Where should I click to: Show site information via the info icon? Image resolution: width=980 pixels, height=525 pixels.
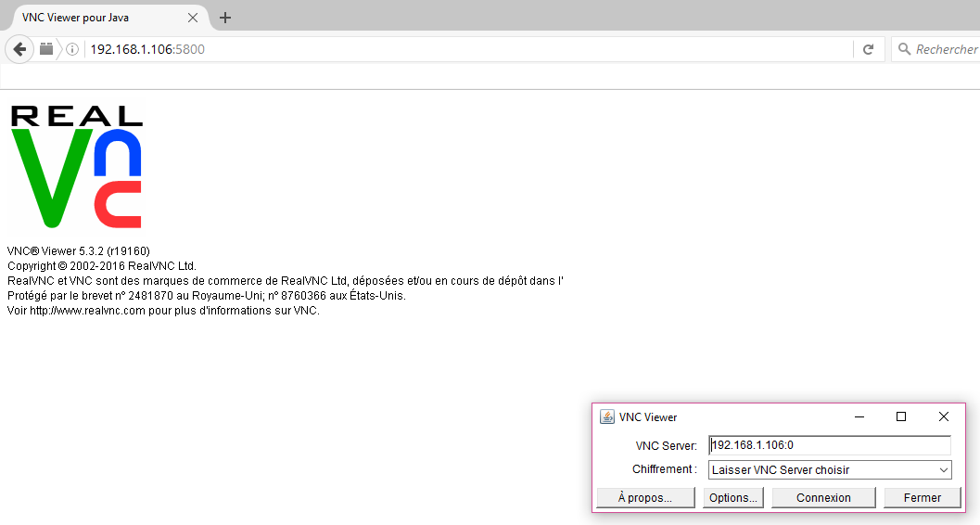coord(72,49)
